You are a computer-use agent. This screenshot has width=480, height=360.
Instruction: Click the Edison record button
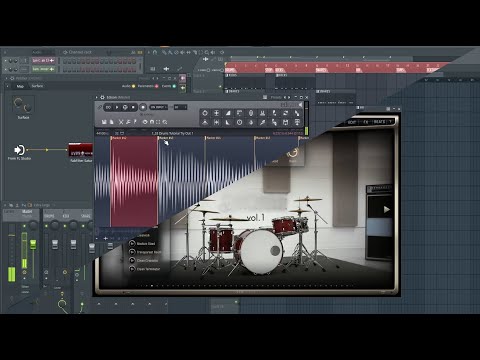pyautogui.click(x=143, y=107)
